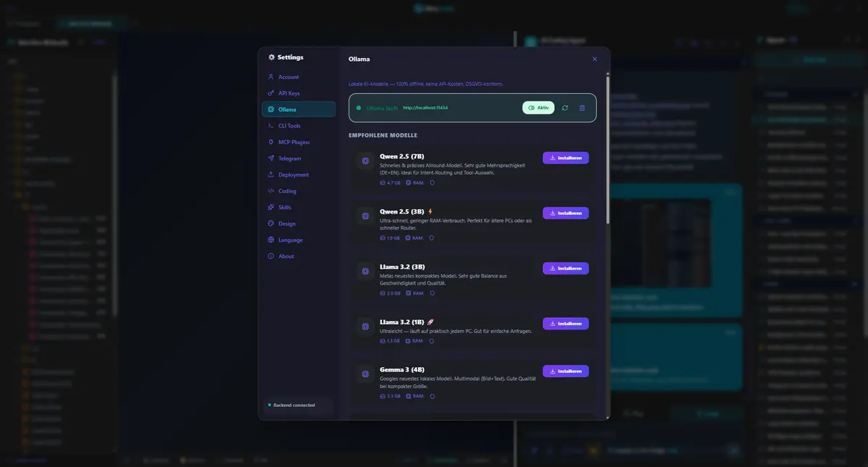
Task: Click the green Ollama running status dot
Action: tap(359, 108)
